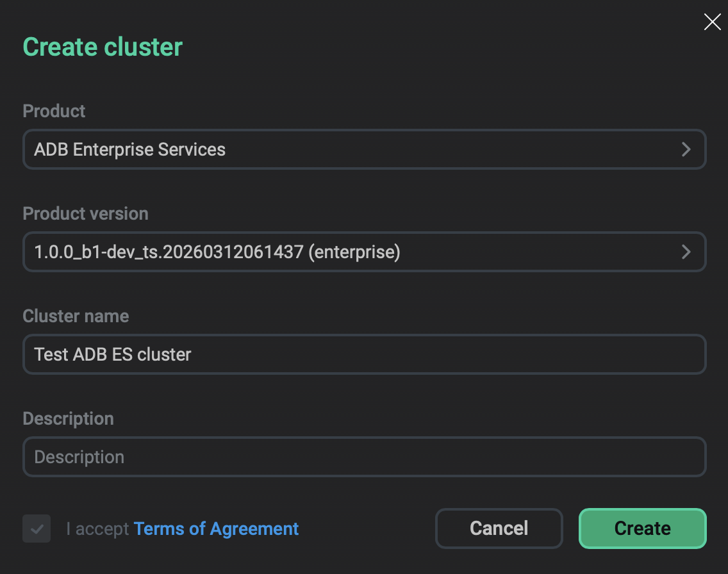
Task: Focus the empty Description input field
Action: coord(364,457)
